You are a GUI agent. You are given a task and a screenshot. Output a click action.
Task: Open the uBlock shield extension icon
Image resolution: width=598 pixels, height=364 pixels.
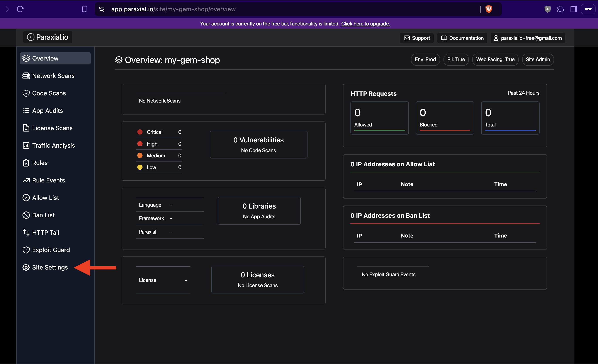[547, 9]
